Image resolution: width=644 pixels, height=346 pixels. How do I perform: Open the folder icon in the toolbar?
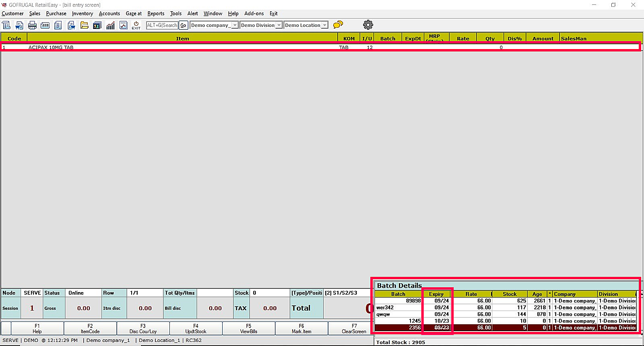tap(84, 25)
